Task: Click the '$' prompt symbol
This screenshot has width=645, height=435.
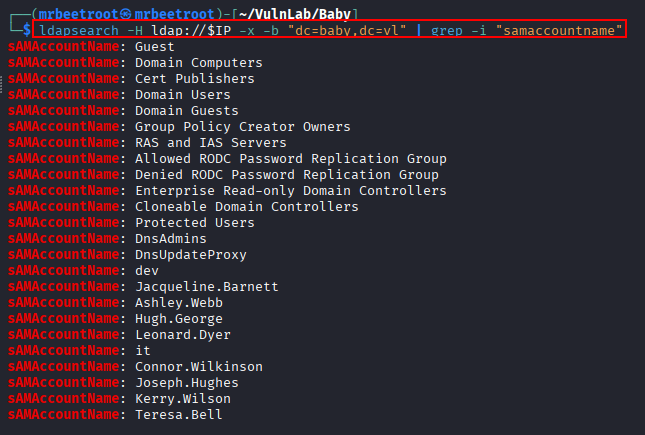Action: pyautogui.click(x=27, y=30)
